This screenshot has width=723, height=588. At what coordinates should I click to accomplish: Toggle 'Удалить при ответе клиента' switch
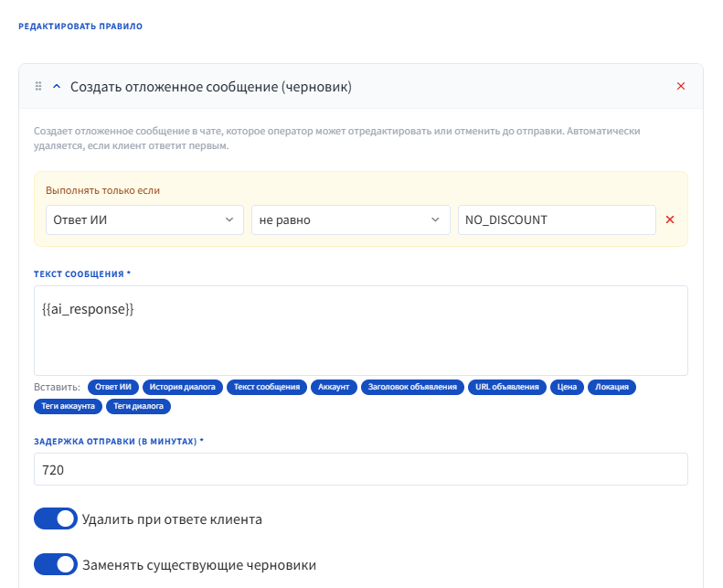pyautogui.click(x=56, y=519)
